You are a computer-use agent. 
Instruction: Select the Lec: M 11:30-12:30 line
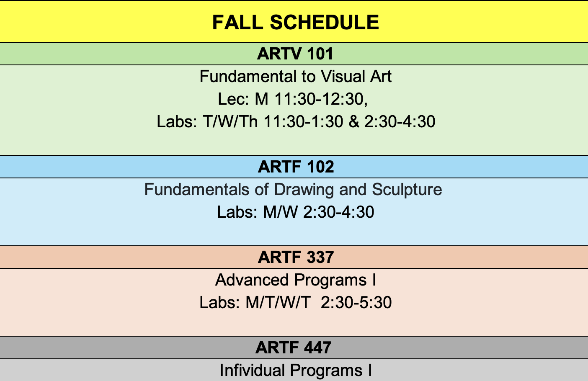292,99
